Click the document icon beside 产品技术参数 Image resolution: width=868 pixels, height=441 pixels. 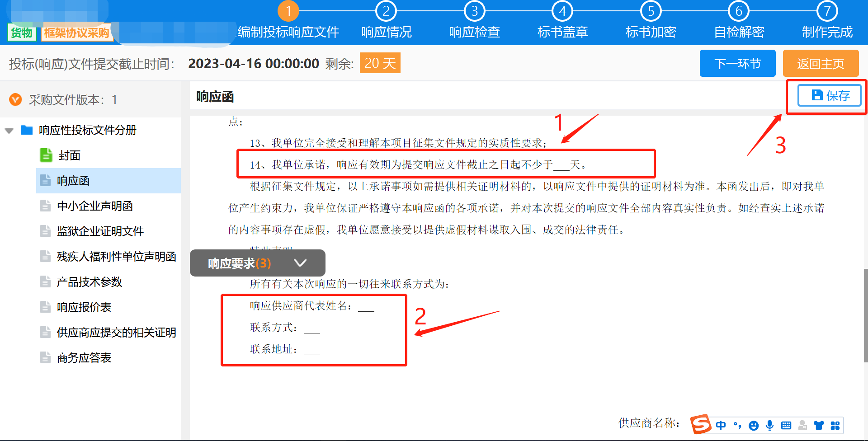[x=45, y=281]
